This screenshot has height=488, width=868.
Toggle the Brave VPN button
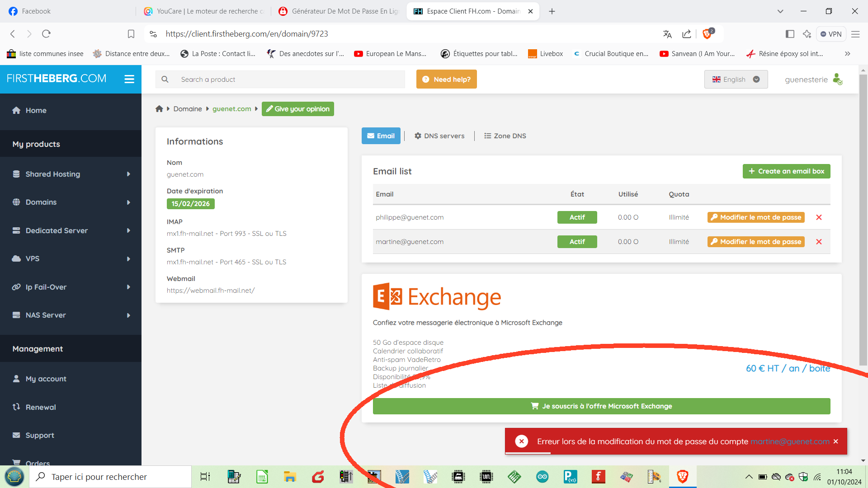(831, 34)
